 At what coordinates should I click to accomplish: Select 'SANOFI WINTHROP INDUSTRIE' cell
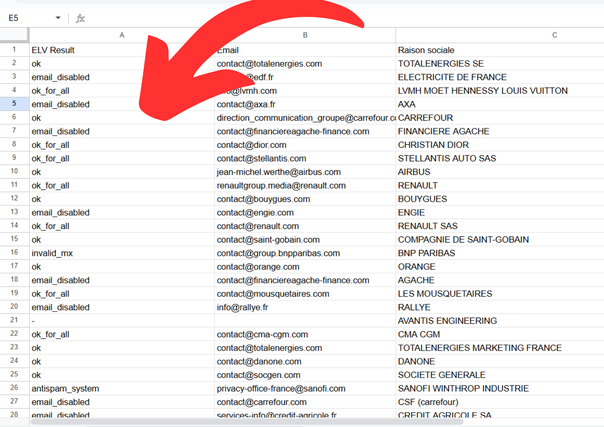500,388
